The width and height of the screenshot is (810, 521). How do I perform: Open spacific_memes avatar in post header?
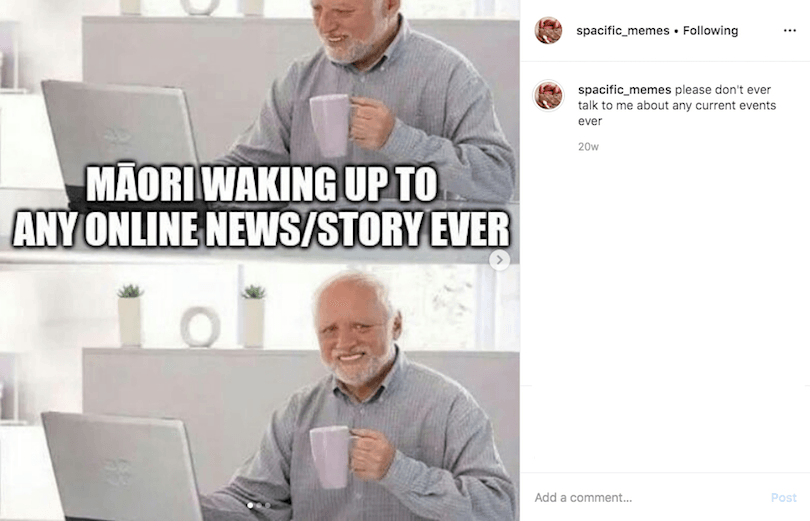tap(548, 30)
